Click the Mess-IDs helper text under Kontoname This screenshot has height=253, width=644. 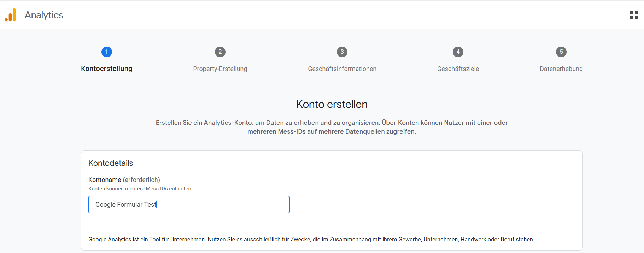pyautogui.click(x=140, y=189)
